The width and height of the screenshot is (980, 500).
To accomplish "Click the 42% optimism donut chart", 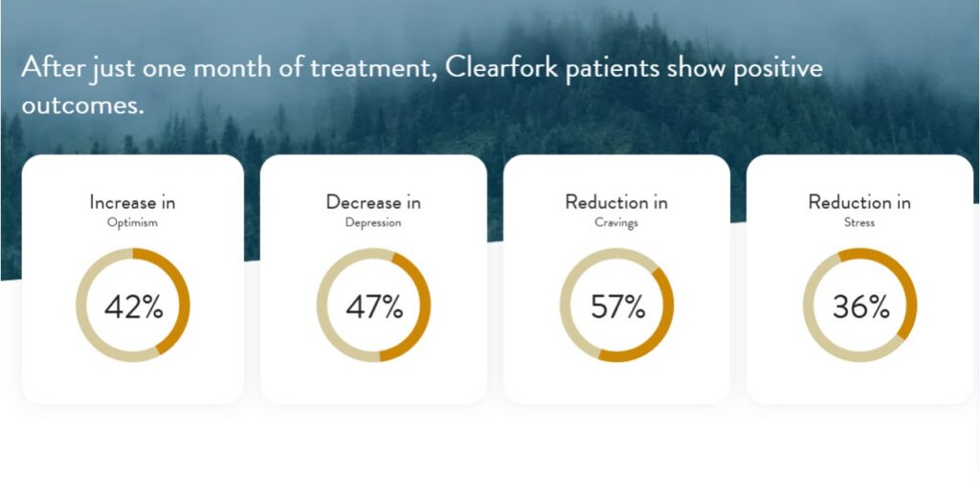I will pyautogui.click(x=133, y=305).
